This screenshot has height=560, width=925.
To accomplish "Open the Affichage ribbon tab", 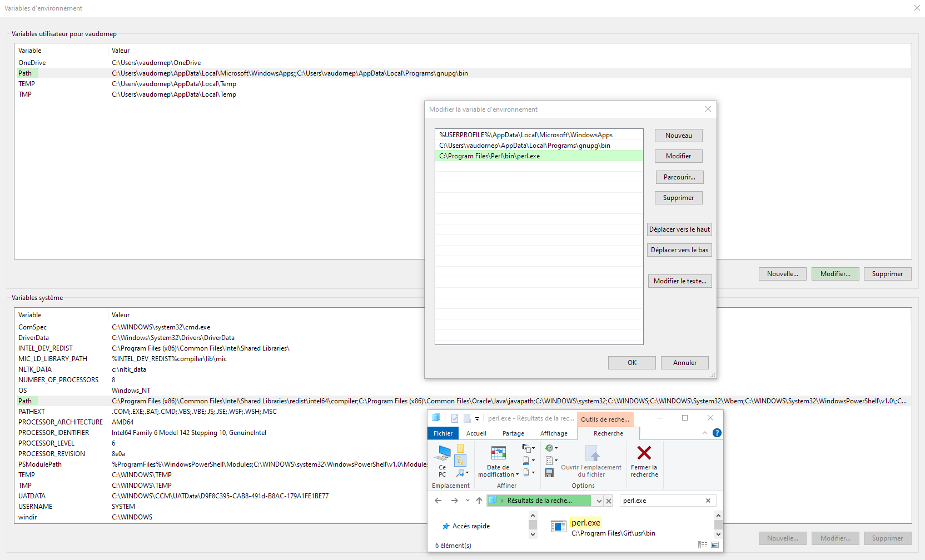I will click(554, 433).
